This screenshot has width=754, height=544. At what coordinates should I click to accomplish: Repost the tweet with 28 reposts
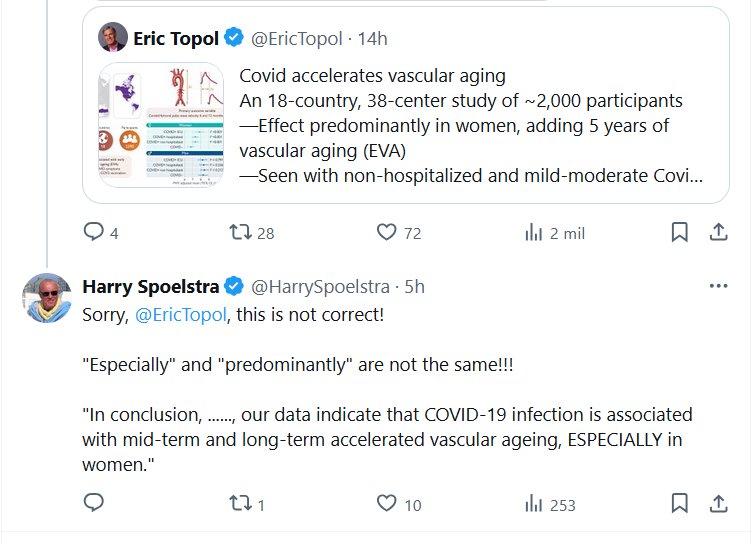click(240, 233)
